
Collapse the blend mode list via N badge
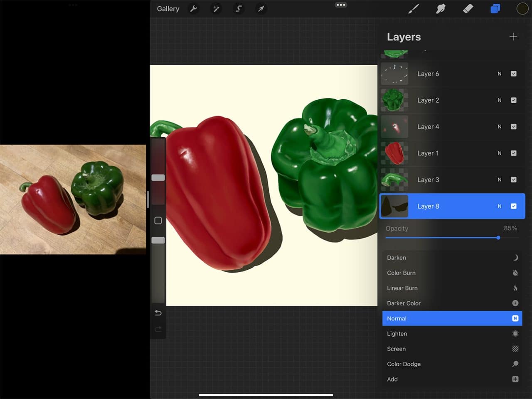pyautogui.click(x=515, y=318)
